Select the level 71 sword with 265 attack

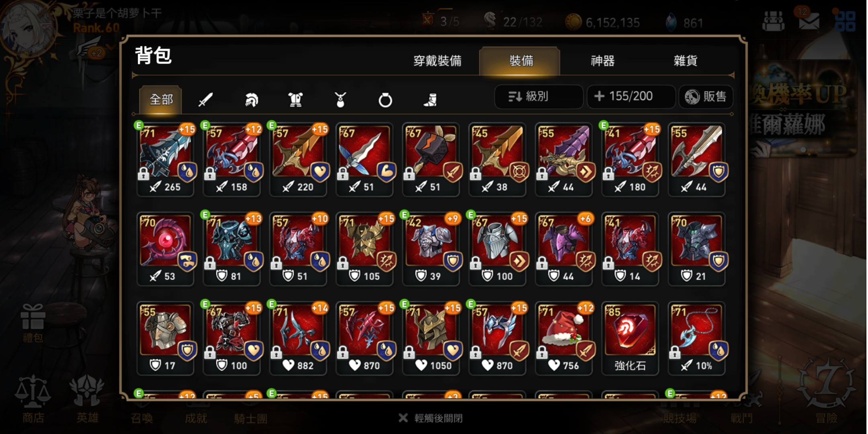click(x=166, y=160)
